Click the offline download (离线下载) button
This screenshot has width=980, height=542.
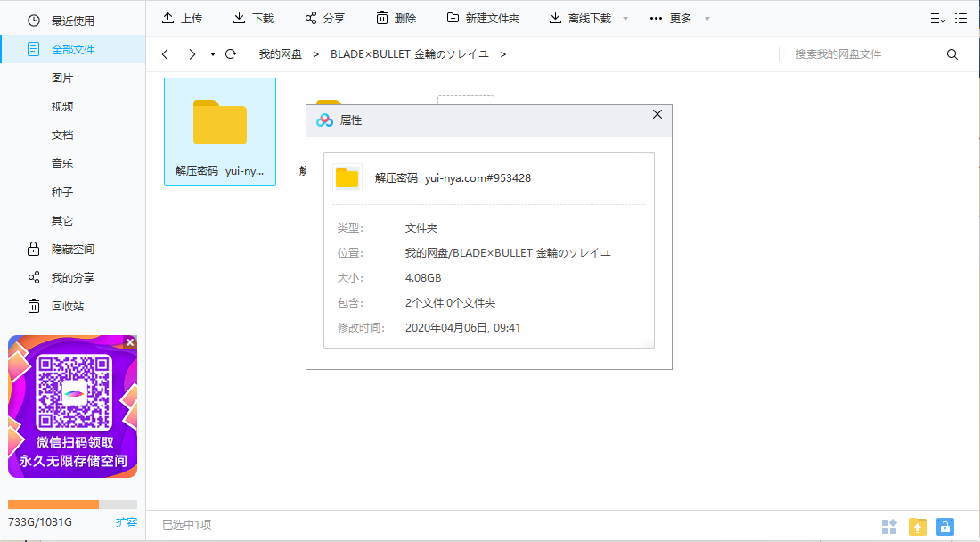(580, 18)
